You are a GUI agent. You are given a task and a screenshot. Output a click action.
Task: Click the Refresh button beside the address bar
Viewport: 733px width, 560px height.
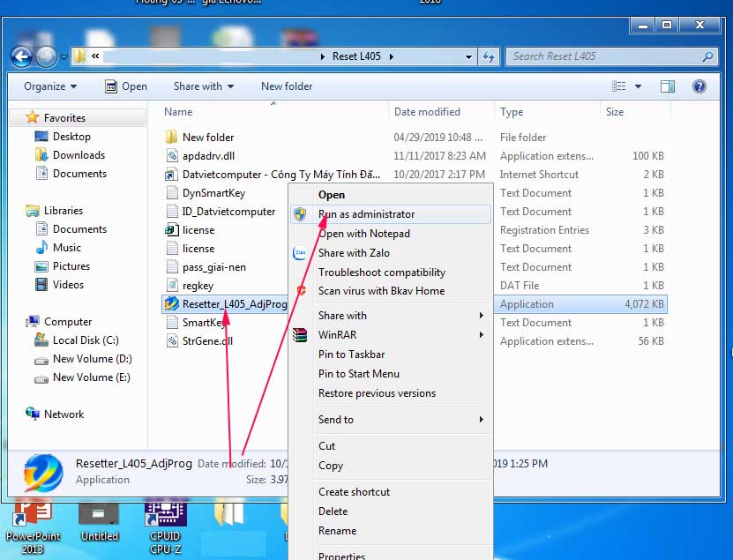489,57
